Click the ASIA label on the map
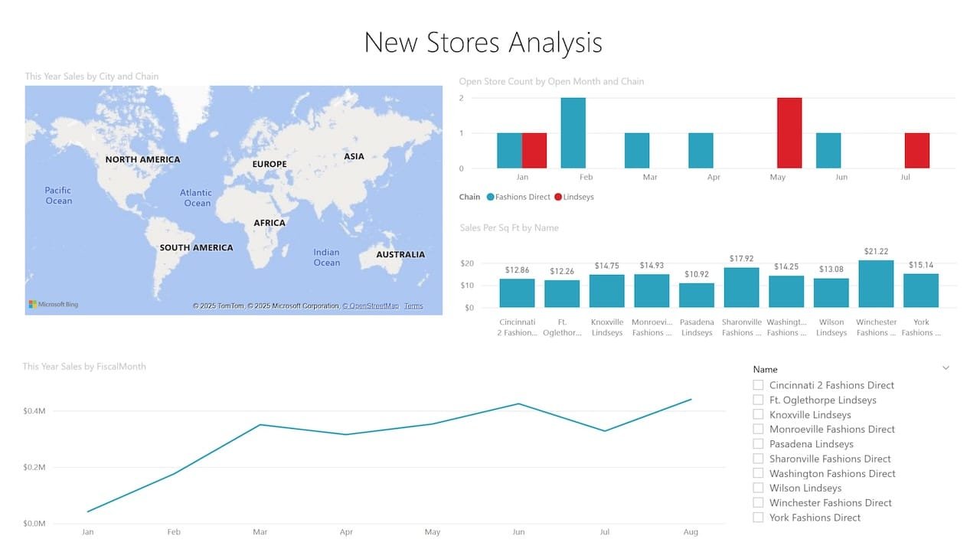The image size is (980, 549). pyautogui.click(x=354, y=156)
